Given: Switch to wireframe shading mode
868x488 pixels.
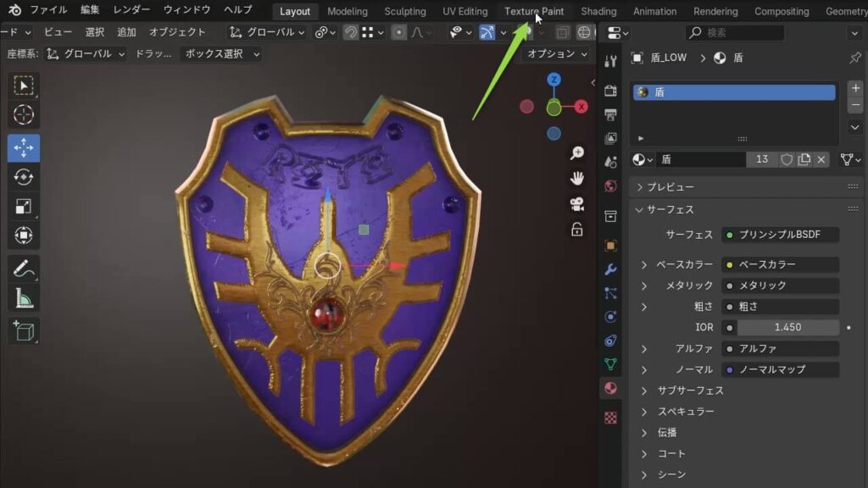Looking at the screenshot, I should point(584,33).
